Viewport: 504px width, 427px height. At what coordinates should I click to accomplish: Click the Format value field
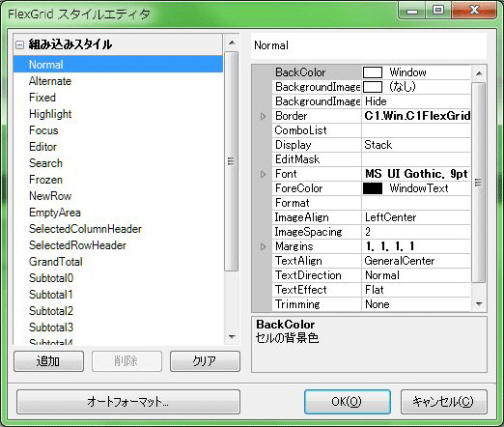(416, 203)
